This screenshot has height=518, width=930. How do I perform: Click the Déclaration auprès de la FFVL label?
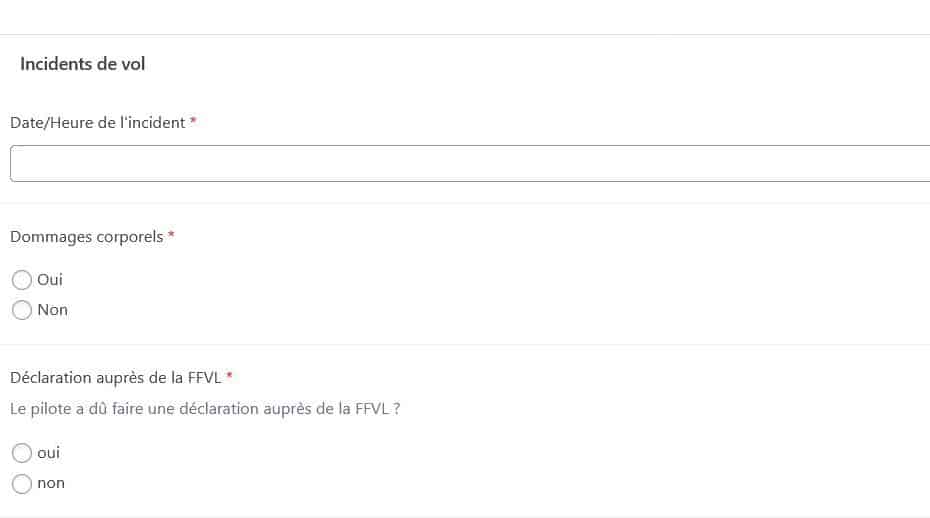coord(115,377)
